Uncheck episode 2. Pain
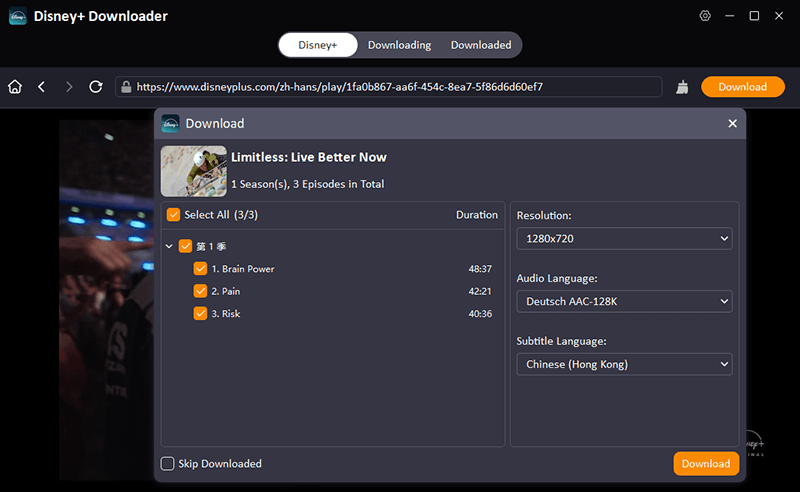Viewport: 800px width, 492px height. (200, 291)
